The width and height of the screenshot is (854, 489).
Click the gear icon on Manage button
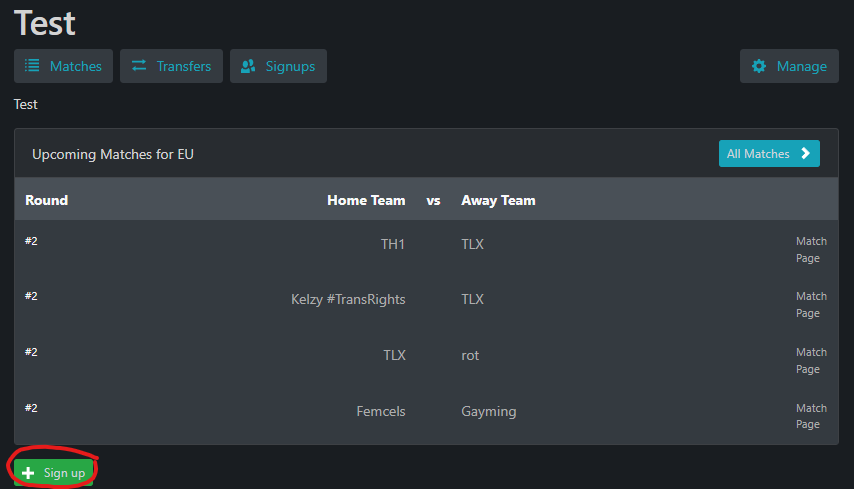(x=759, y=66)
